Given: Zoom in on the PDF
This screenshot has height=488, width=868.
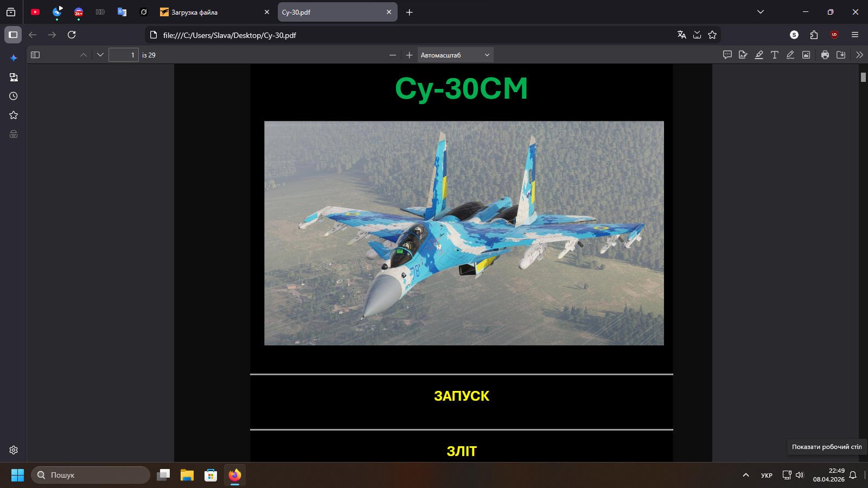Looking at the screenshot, I should click(410, 55).
